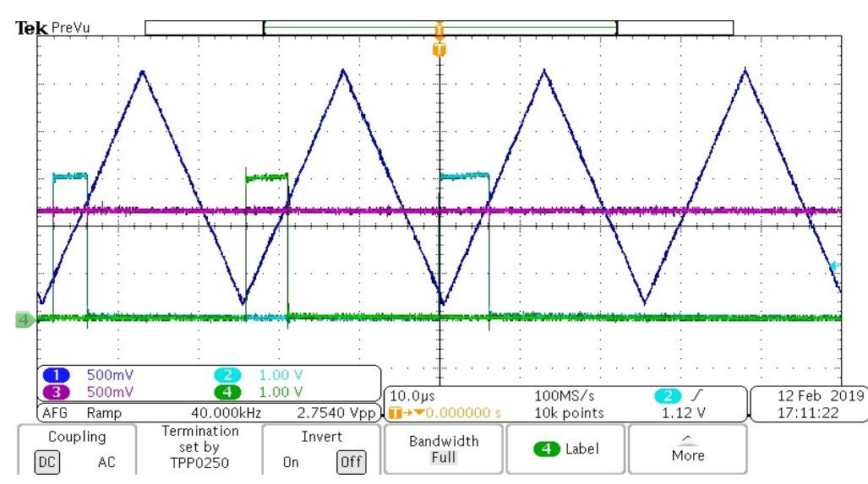The width and height of the screenshot is (868, 484).
Task: Click the 10k points record length readout
Action: point(569,413)
